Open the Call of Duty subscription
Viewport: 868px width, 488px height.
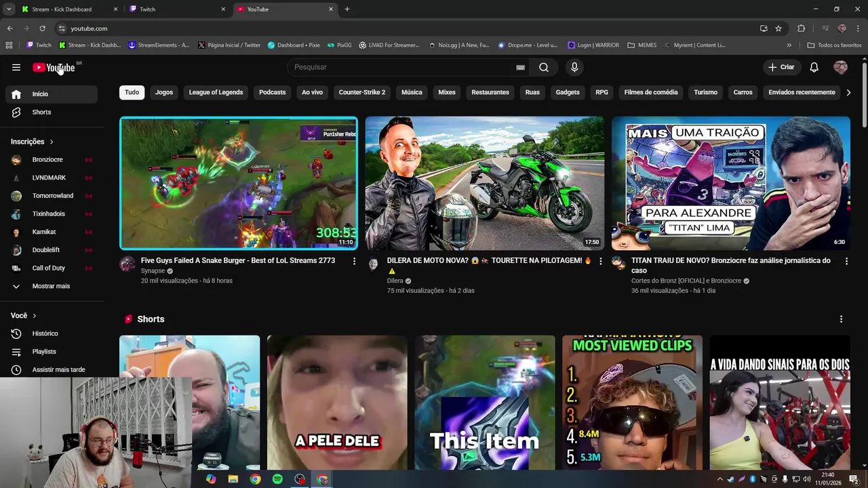point(52,268)
